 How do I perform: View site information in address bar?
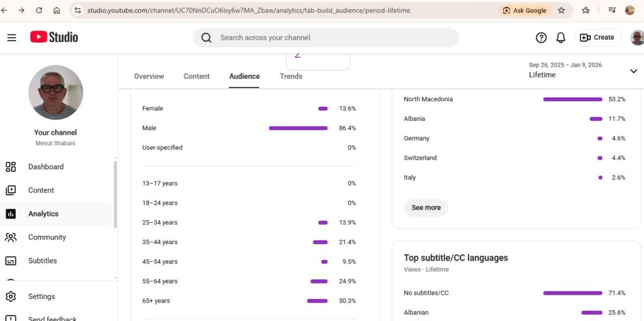pos(78,10)
